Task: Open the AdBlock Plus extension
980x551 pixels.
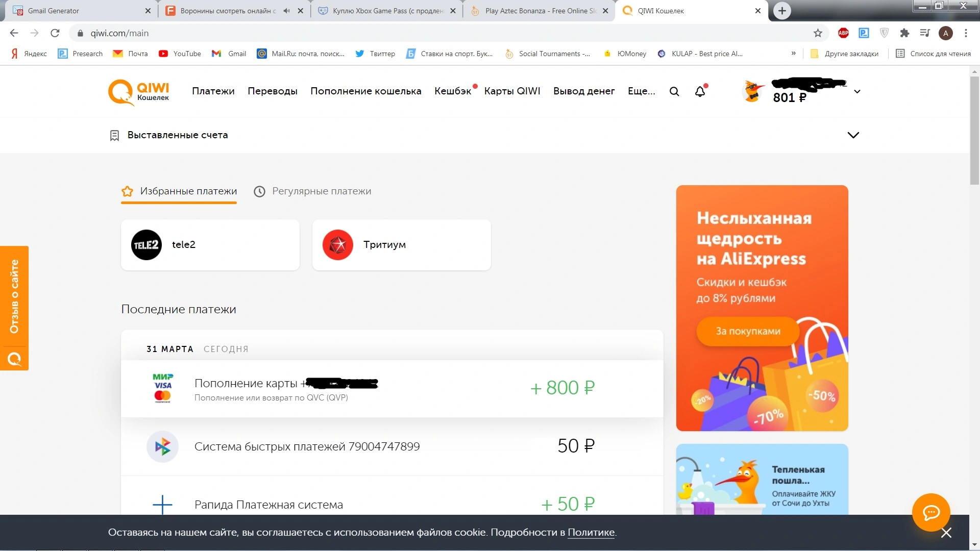Action: (x=843, y=33)
